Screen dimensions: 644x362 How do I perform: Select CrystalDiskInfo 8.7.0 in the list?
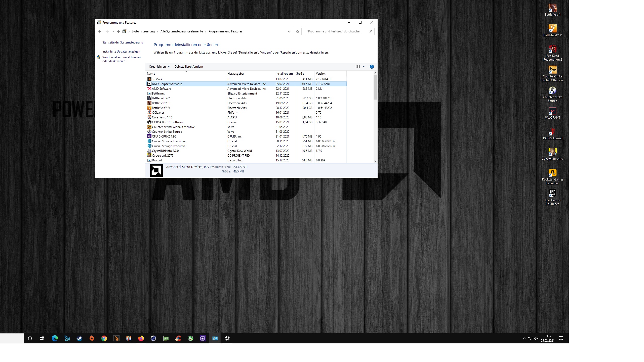coord(246,151)
